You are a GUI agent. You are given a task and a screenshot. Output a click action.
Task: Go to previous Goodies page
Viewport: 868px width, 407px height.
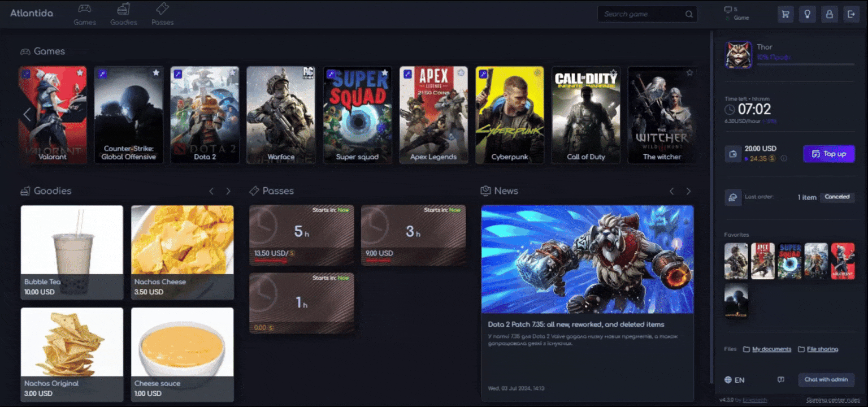212,191
